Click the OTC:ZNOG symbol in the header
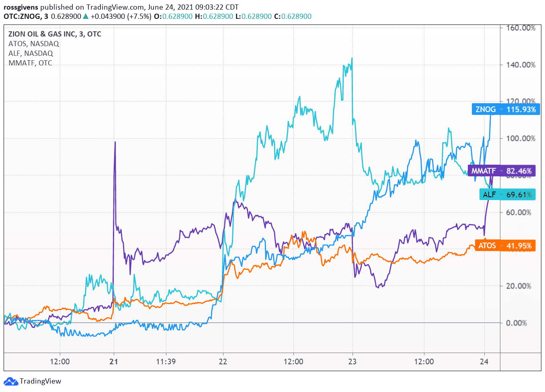The image size is (545, 392). pos(22,16)
